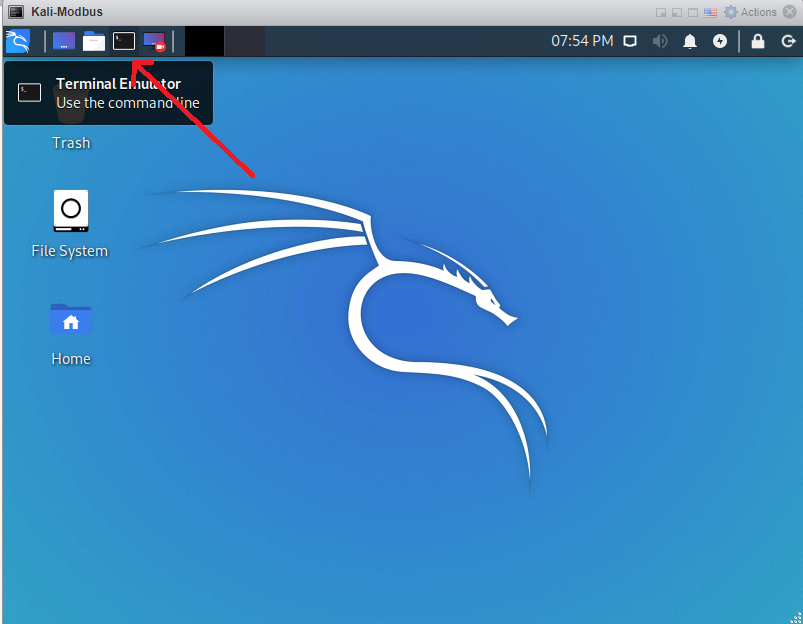Select the US flag keyboard layout icon

[711, 12]
